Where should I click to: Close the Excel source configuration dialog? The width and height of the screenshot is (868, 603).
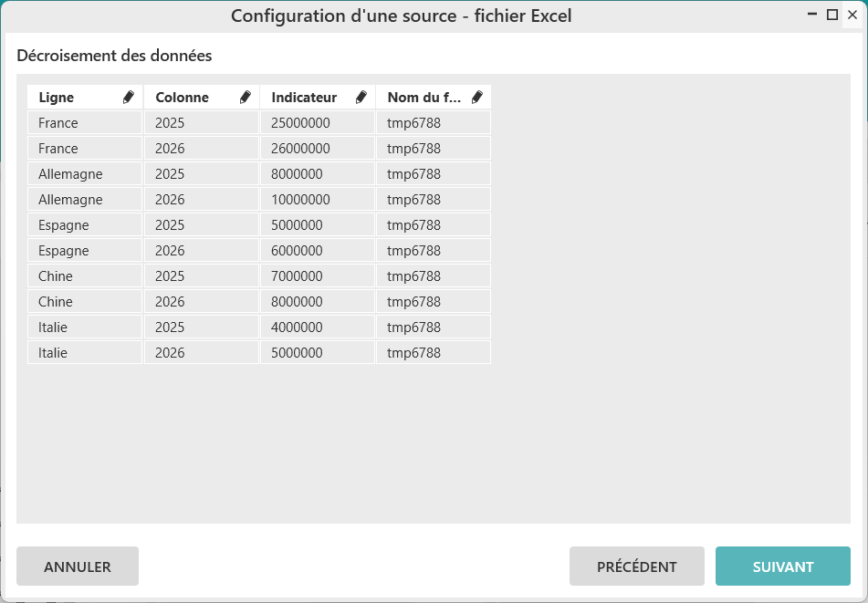point(852,15)
